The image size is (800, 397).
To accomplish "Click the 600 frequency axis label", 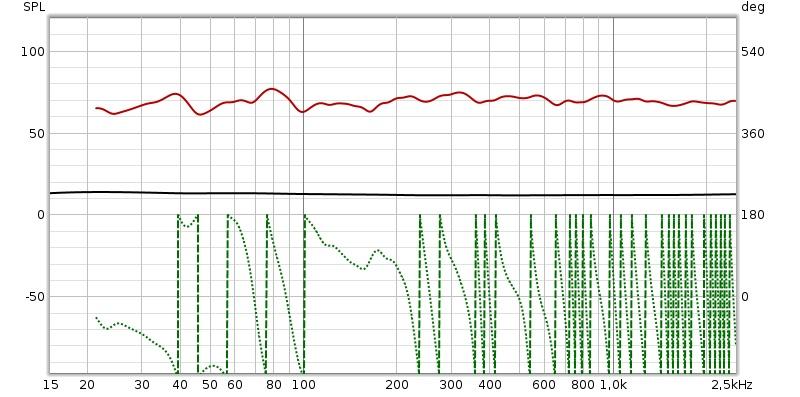I will point(544,384).
